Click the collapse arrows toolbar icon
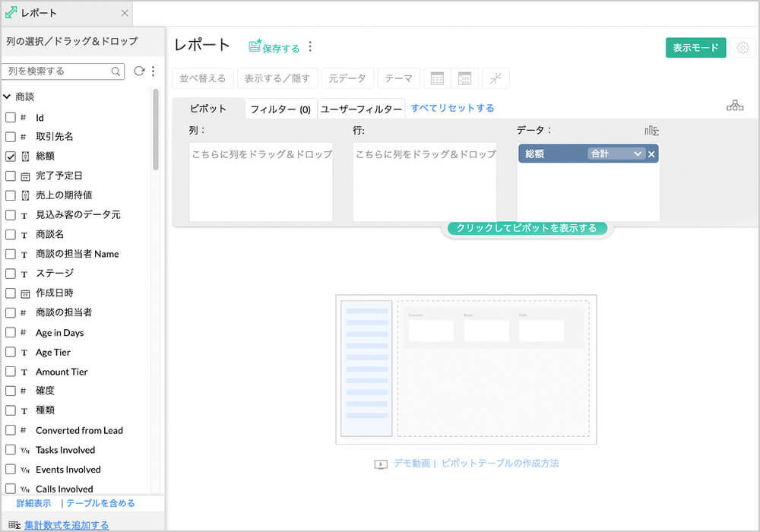The image size is (760, 532). pos(496,78)
